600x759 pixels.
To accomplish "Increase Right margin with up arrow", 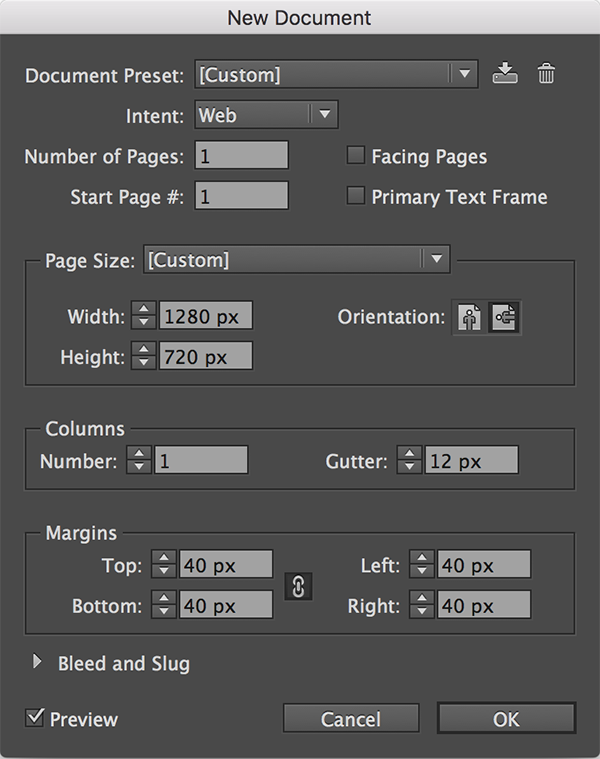I will (421, 598).
